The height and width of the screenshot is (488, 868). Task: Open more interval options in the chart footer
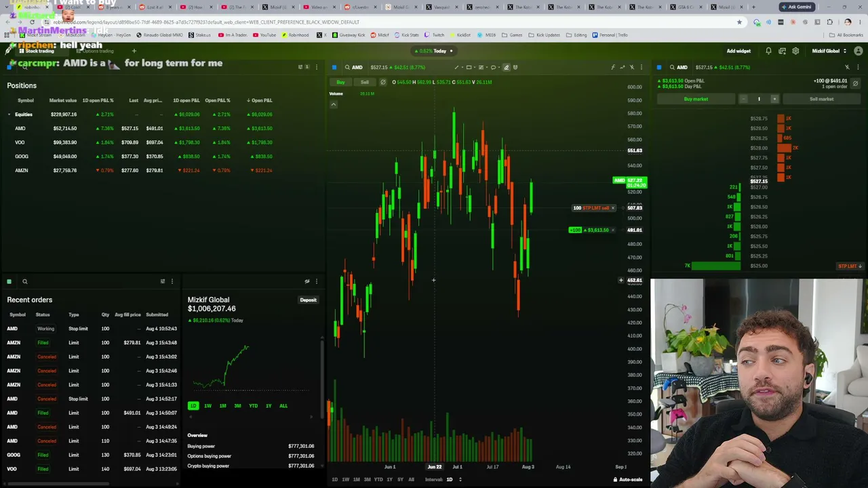[x=460, y=479]
